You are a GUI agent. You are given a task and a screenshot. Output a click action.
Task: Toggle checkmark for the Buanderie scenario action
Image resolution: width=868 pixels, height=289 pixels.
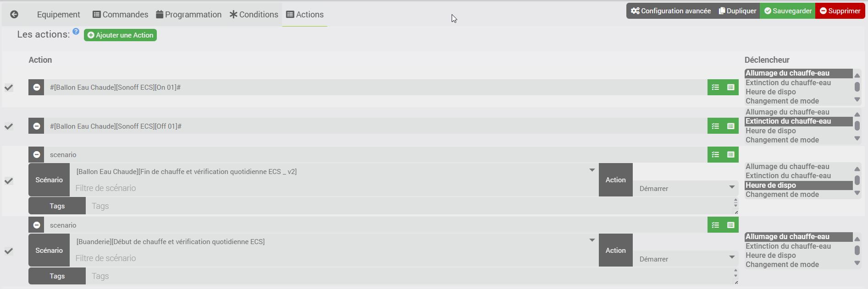[x=9, y=251]
